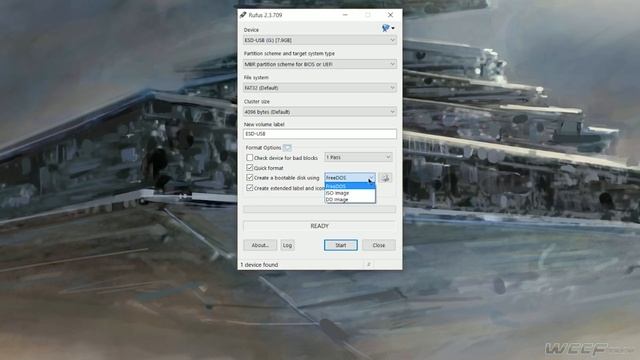Toggle Create a bootable disk using checkbox
The width and height of the screenshot is (640, 360).
click(249, 178)
